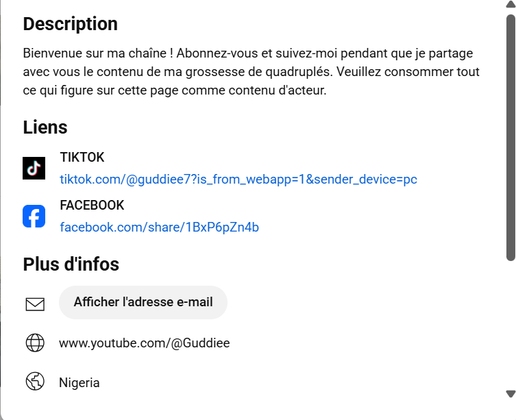Click the TIKTOK link title
The height and width of the screenshot is (420, 516).
pyautogui.click(x=82, y=158)
